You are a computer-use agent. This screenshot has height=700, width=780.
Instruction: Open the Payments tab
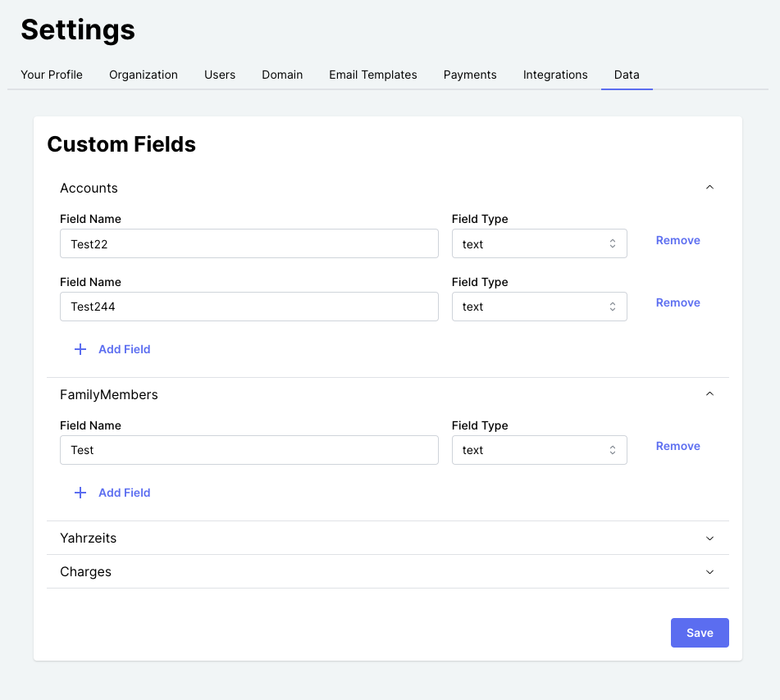click(x=470, y=75)
